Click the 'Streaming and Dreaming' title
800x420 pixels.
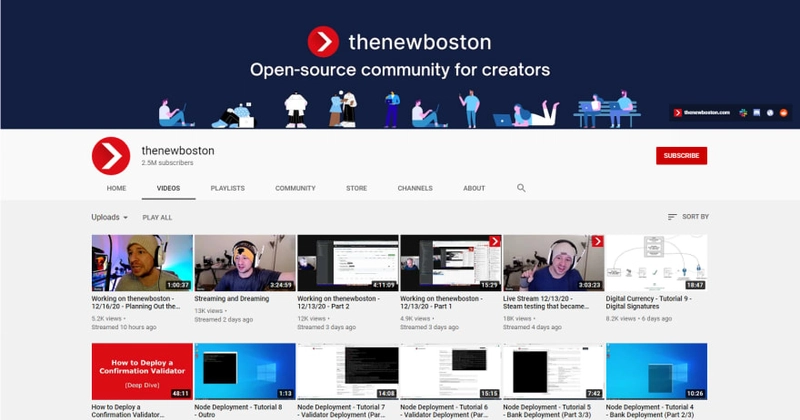[232, 299]
